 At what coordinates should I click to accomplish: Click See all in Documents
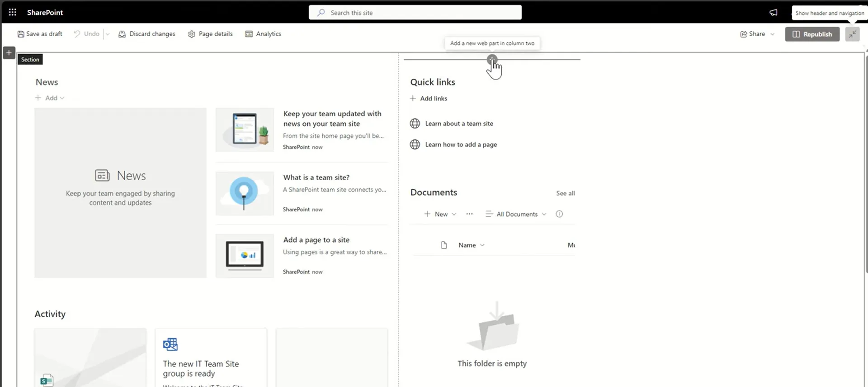[x=565, y=193]
